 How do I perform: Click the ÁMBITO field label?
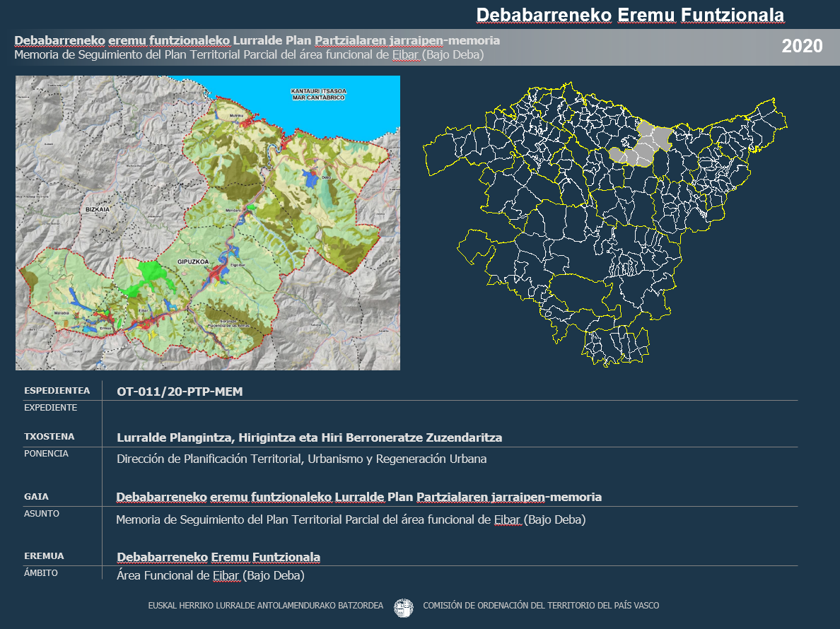pos(41,573)
